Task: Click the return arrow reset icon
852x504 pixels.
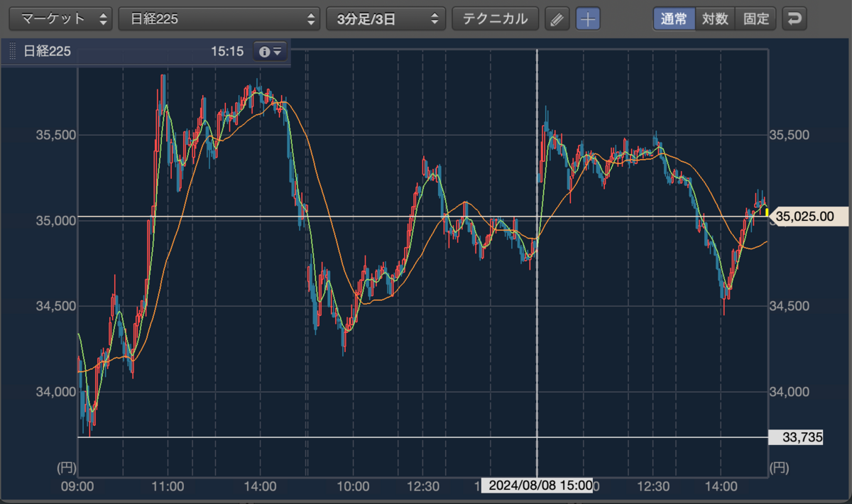Action: coord(794,19)
